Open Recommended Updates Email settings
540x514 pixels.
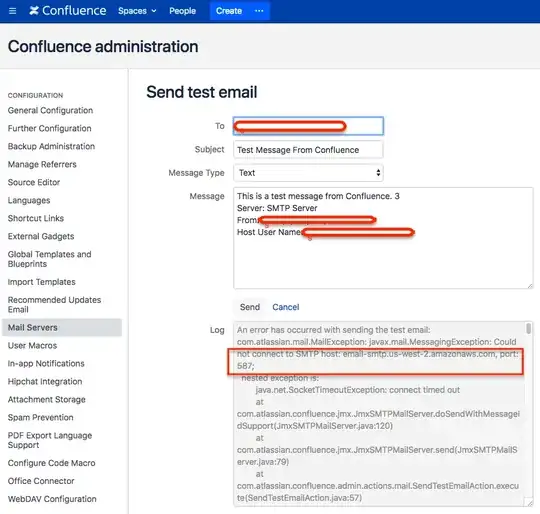54,305
